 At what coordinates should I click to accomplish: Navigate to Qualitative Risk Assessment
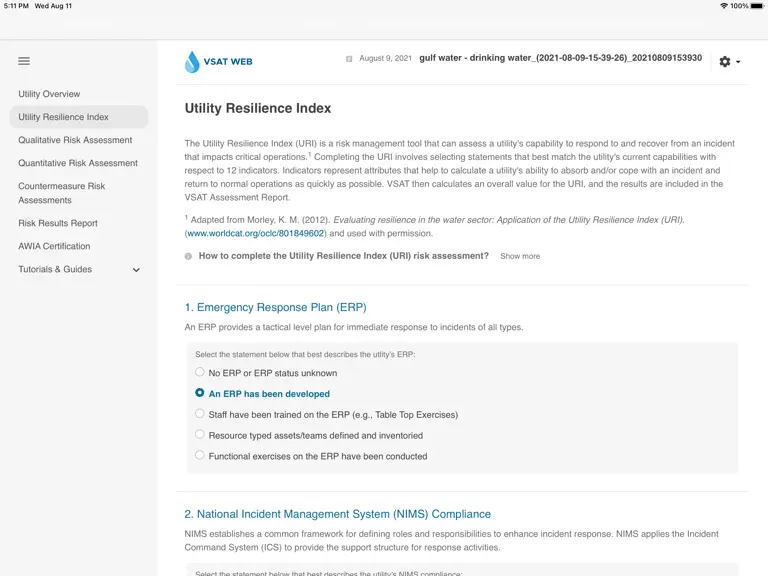[75, 140]
